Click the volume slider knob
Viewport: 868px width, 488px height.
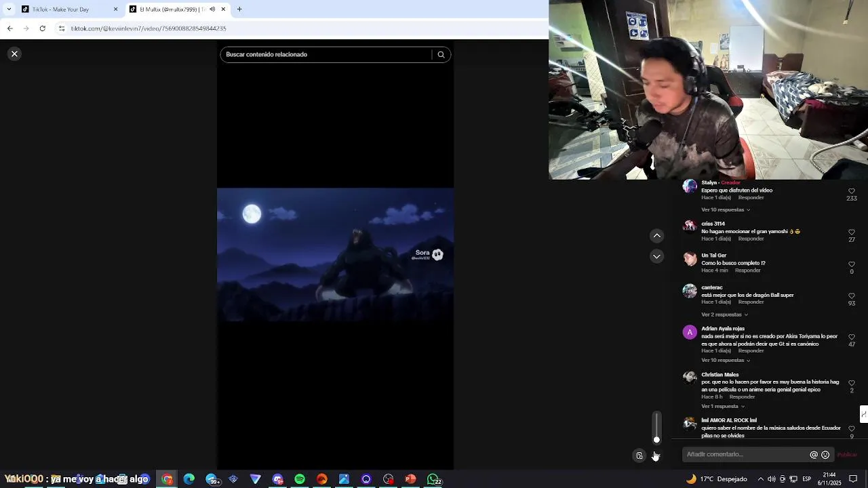(656, 440)
